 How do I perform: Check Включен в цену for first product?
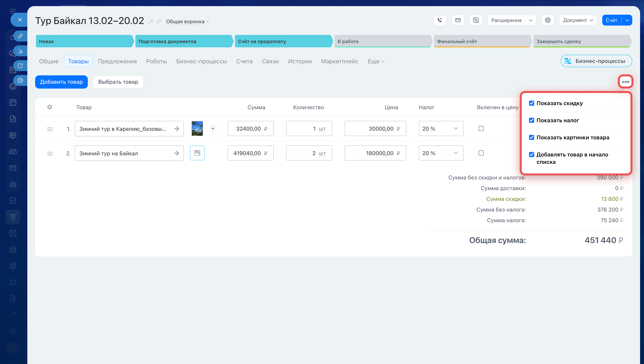(x=481, y=129)
